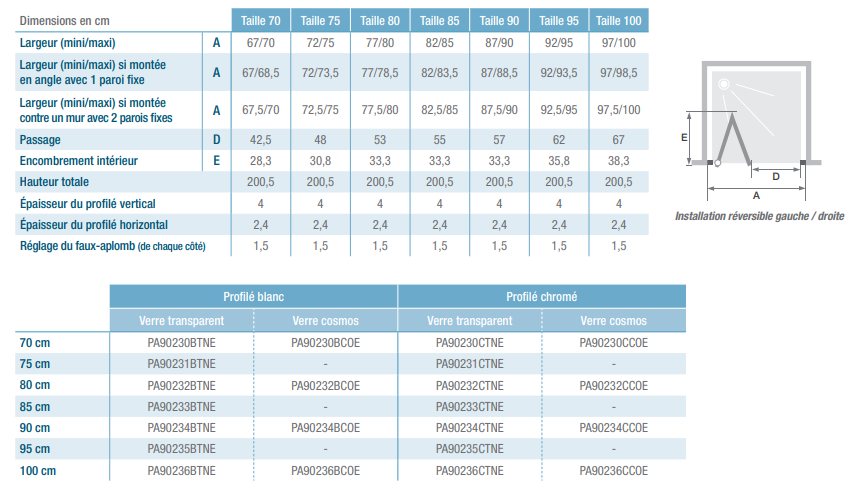Click the 'Dimensions en cm' label
Screen dimensions: 853x489
click(65, 21)
